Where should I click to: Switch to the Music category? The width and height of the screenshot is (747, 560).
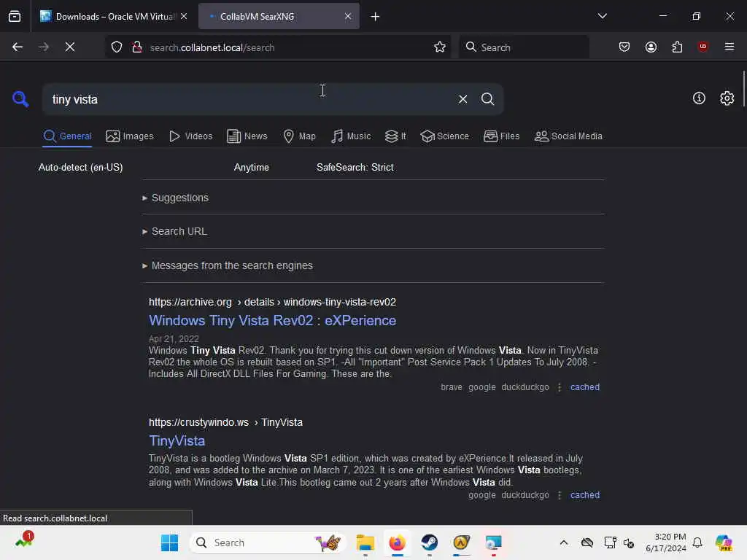coord(351,136)
